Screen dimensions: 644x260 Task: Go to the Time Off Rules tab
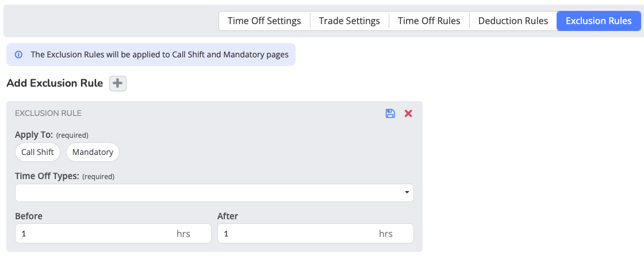429,21
